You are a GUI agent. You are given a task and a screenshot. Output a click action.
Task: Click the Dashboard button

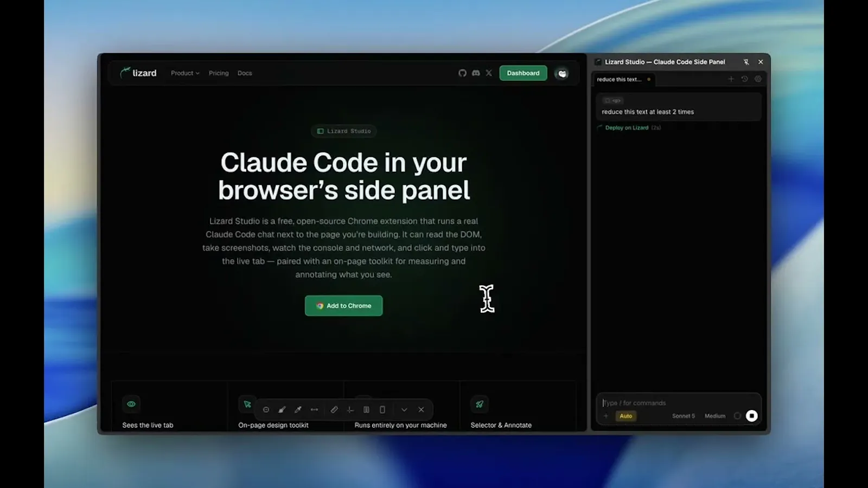click(523, 73)
